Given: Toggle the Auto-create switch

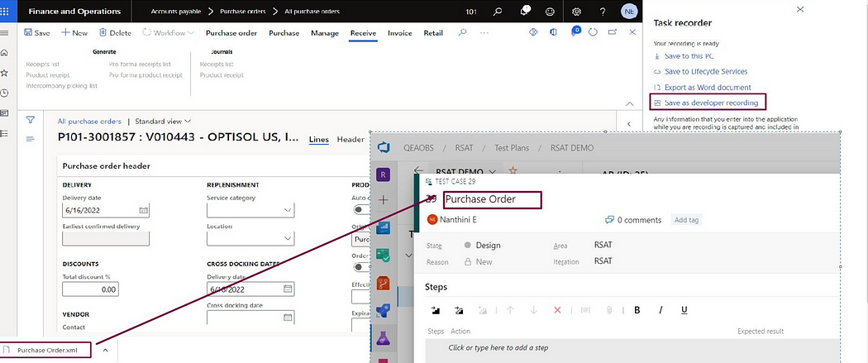Looking at the screenshot, I should click(x=361, y=210).
